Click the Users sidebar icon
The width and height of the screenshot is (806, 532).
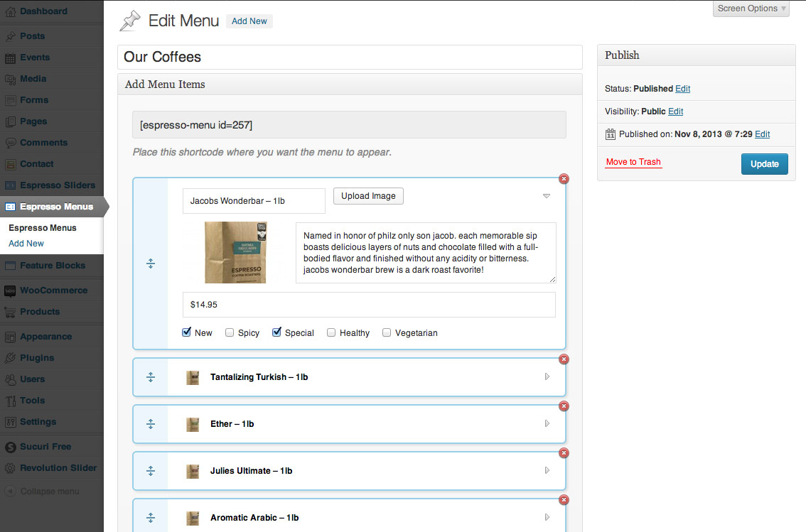pyautogui.click(x=10, y=379)
